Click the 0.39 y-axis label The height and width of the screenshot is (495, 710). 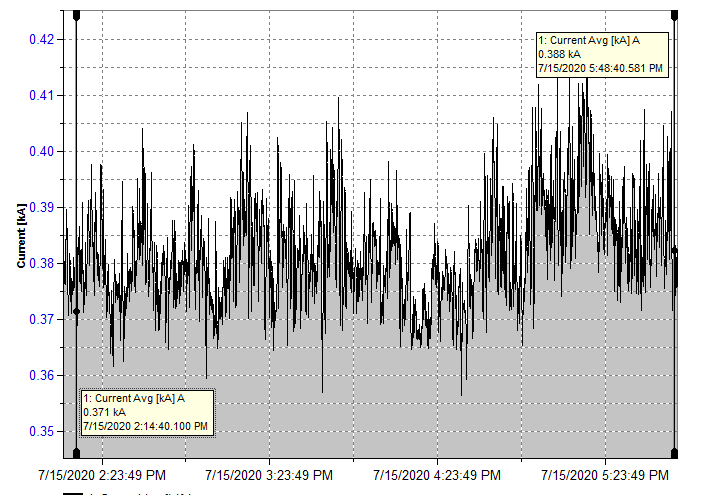(42, 207)
